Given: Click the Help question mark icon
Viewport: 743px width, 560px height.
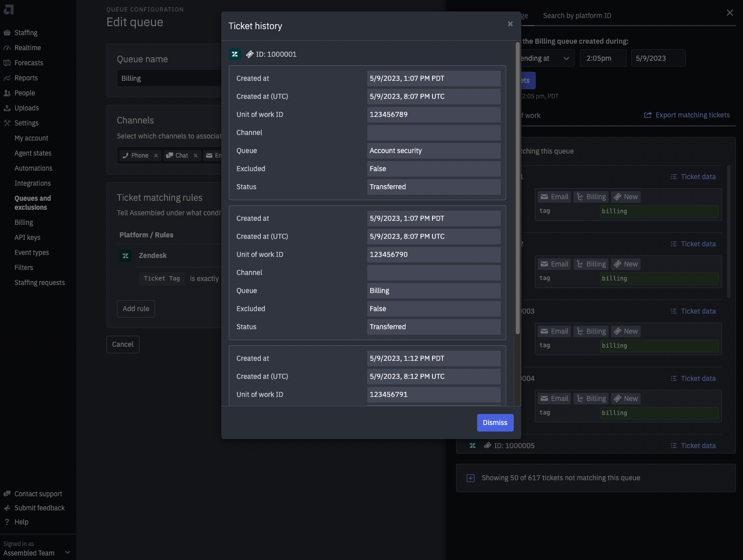Looking at the screenshot, I should tap(7, 522).
